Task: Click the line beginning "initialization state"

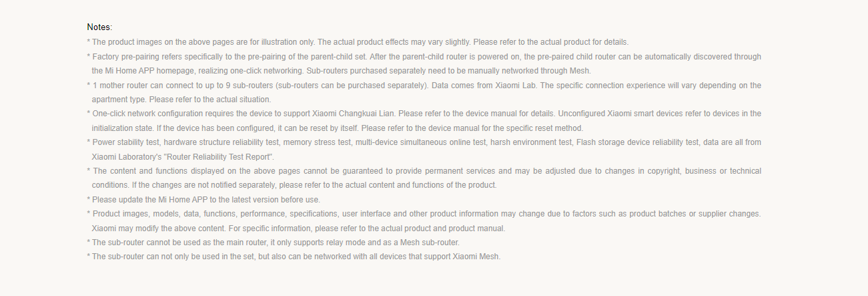Action: (338, 128)
